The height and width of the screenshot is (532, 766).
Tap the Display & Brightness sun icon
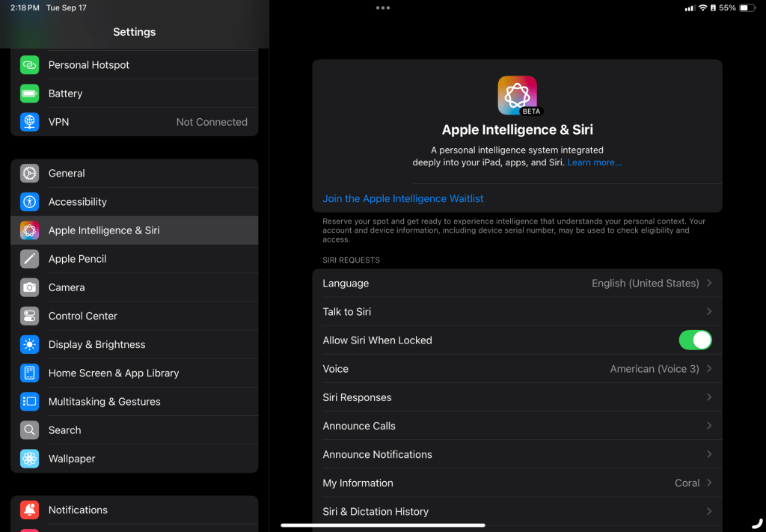point(29,345)
